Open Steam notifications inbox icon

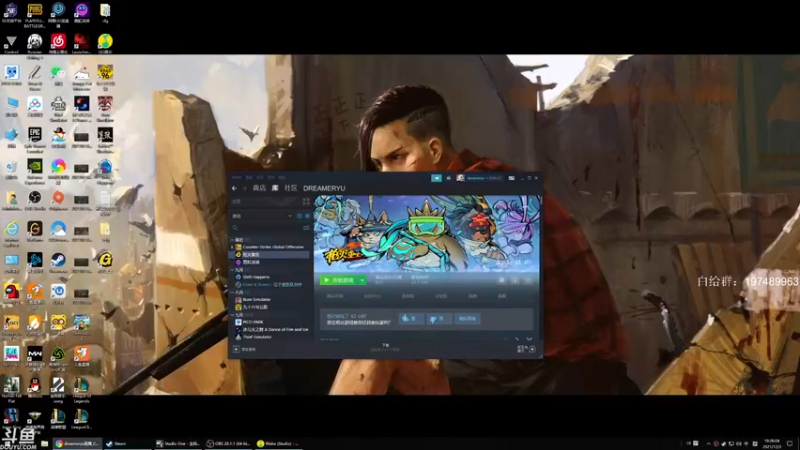449,178
